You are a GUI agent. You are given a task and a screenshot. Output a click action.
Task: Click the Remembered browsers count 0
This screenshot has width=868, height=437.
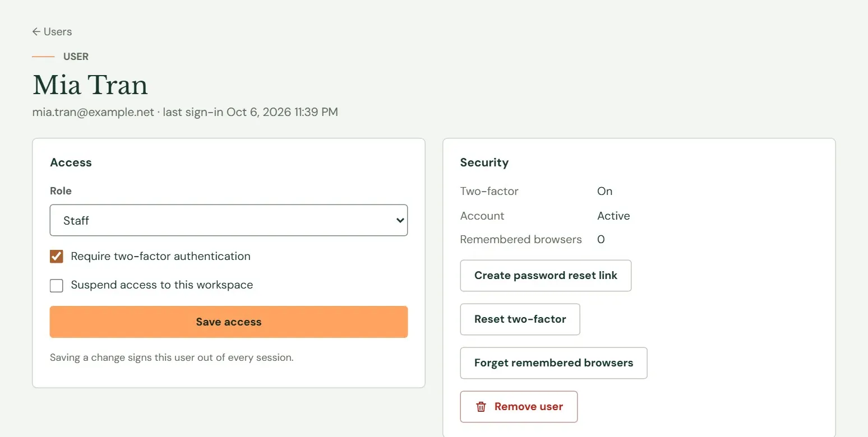pos(601,239)
